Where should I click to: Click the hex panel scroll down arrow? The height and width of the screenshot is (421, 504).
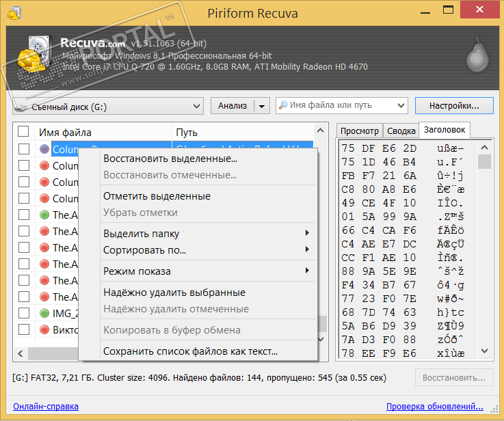coord(484,351)
